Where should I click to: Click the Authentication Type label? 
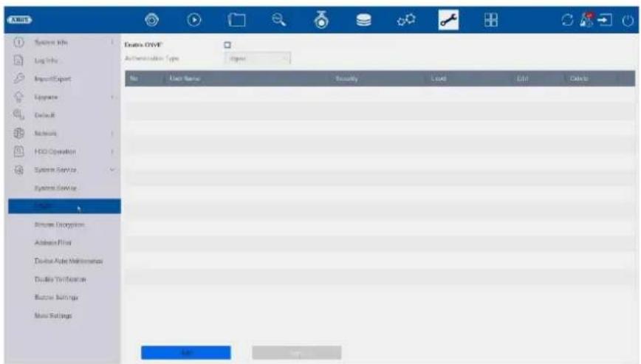click(151, 58)
